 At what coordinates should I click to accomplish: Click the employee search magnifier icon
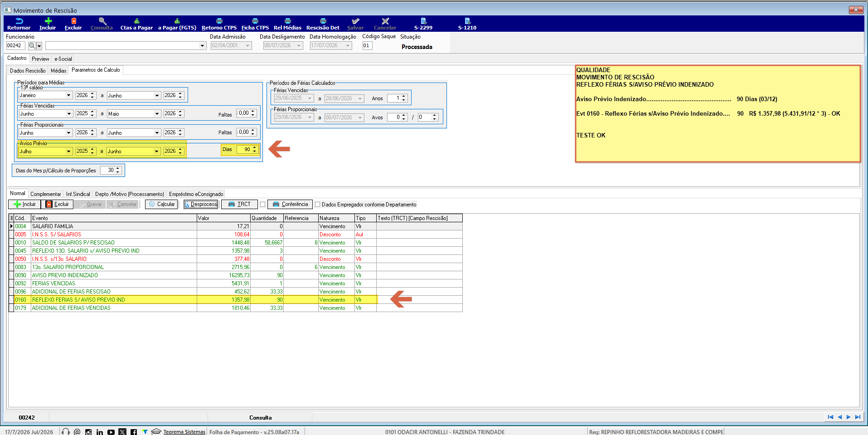(x=32, y=45)
